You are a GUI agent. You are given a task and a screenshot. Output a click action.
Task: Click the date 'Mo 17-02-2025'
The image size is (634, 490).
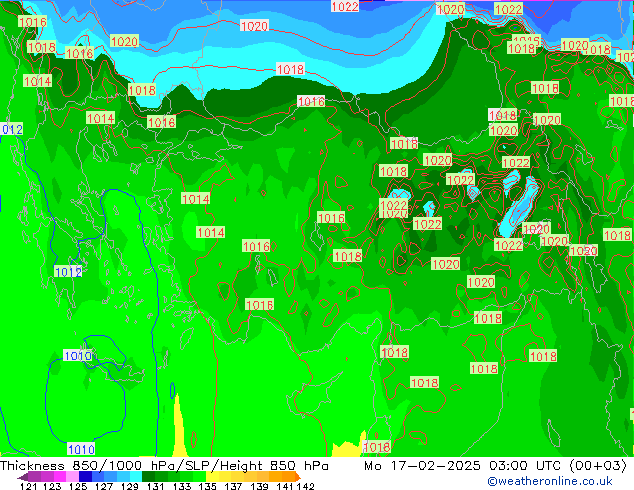[422, 466]
